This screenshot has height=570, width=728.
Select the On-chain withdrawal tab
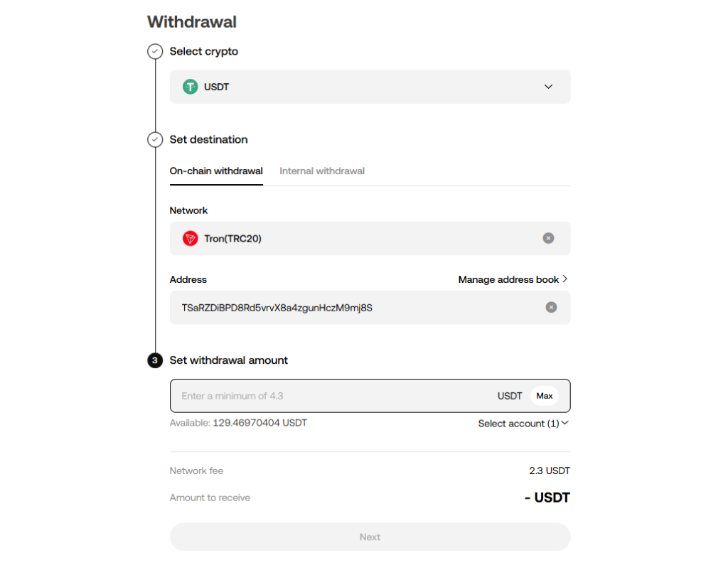216,171
